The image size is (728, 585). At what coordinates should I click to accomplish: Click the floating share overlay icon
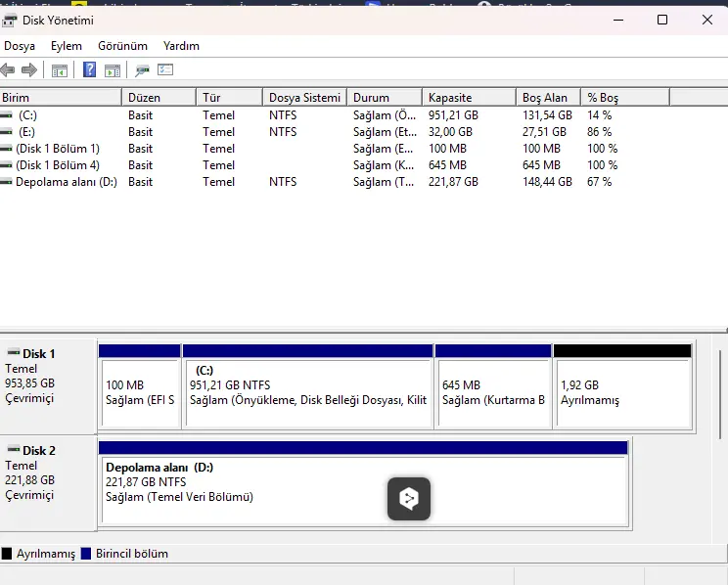coord(409,499)
